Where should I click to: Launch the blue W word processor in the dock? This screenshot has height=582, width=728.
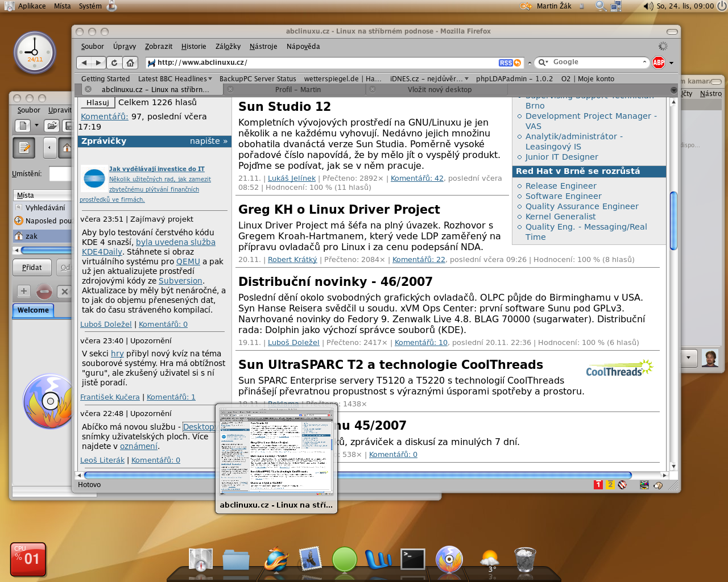(x=378, y=560)
